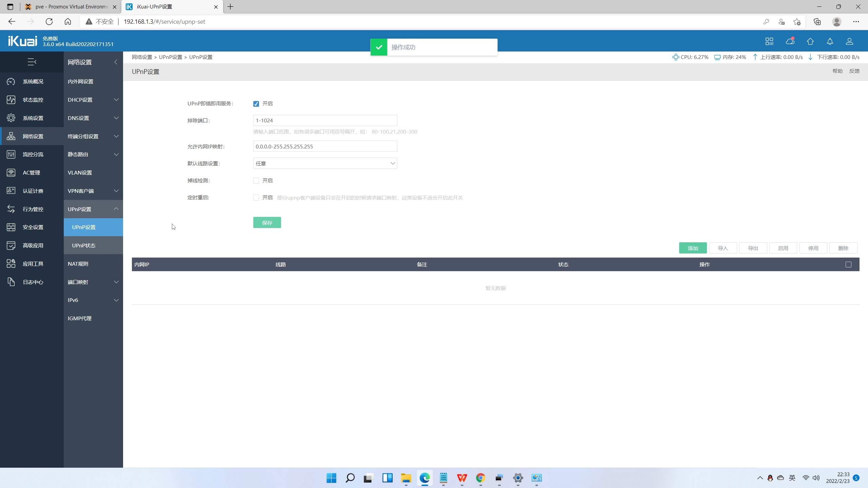Viewport: 868px width, 488px height.
Task: Open 日志中心 in left sidebar
Action: tap(33, 282)
